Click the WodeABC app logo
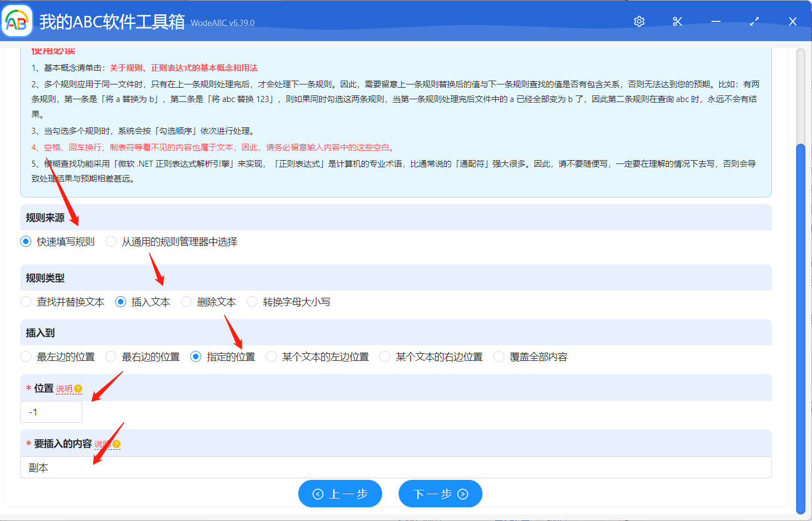Image resolution: width=812 pixels, height=521 pixels. point(17,21)
